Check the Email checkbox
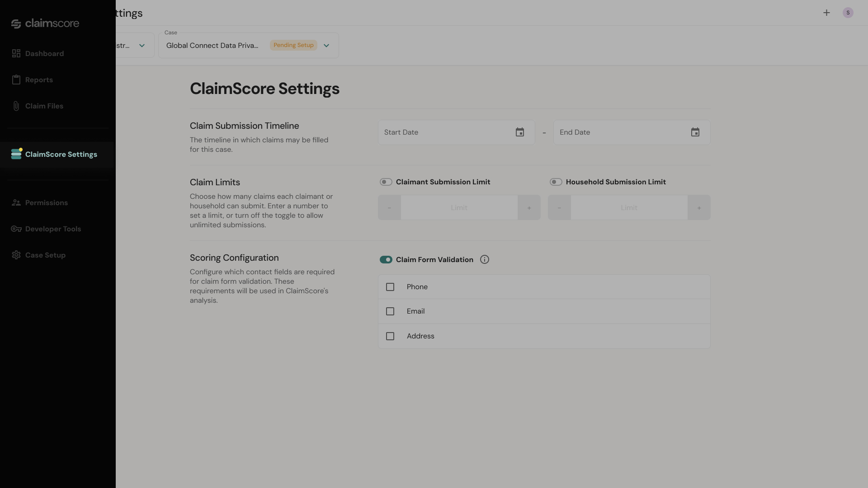The image size is (868, 488). [x=390, y=312]
